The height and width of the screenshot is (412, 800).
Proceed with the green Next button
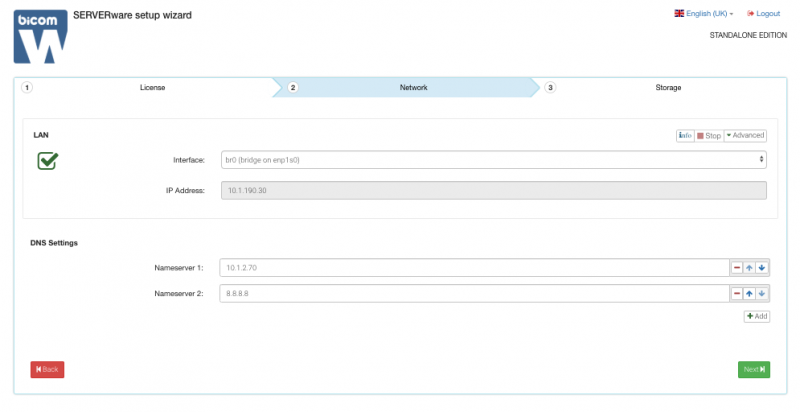coord(754,370)
